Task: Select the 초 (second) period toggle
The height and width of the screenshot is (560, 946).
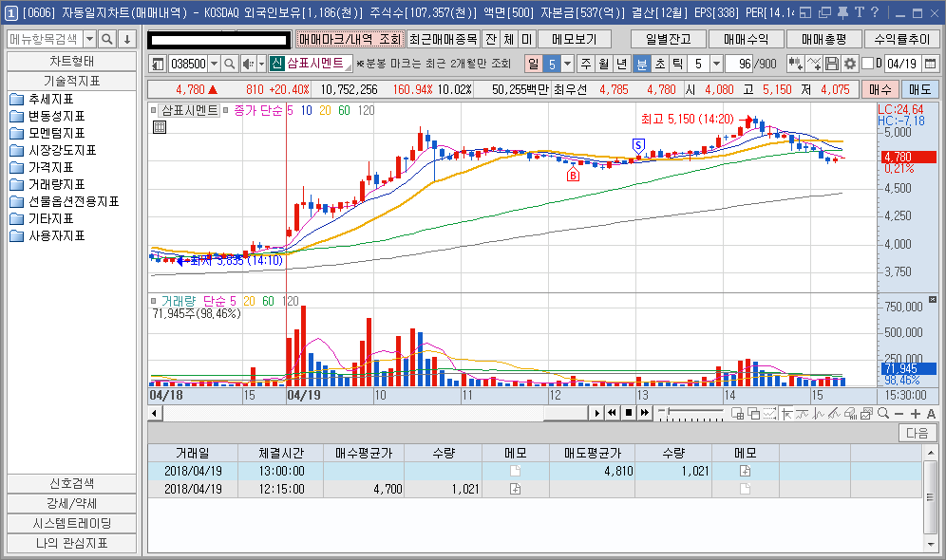Action: click(660, 64)
